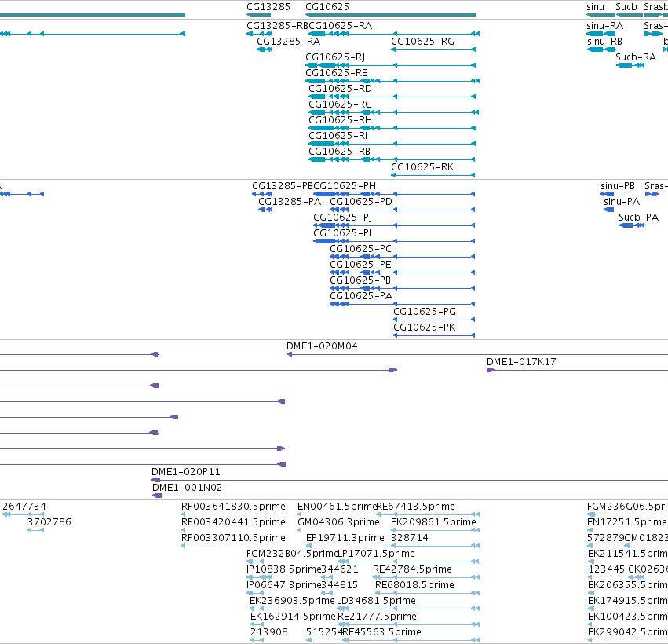Open EST RP003641830.5prime

233,507
